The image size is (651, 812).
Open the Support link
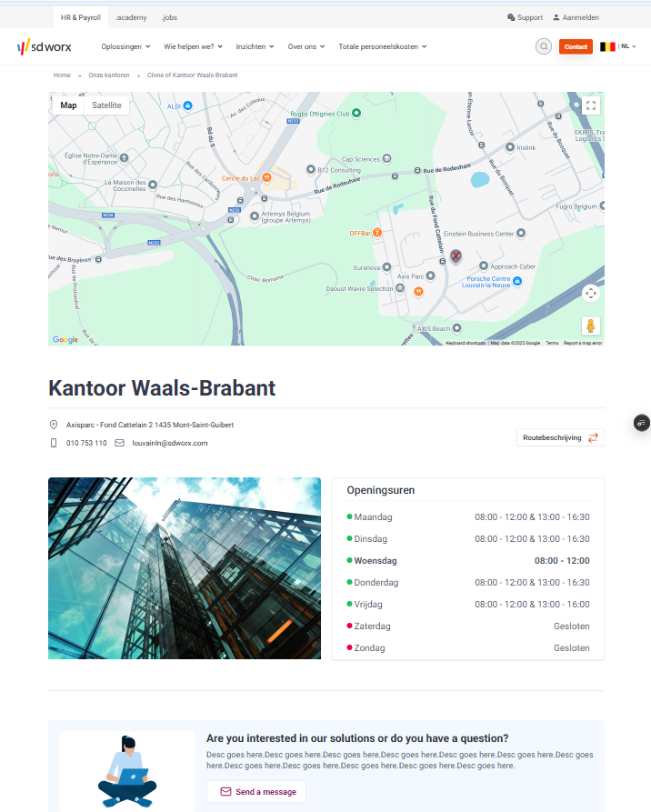(x=525, y=17)
